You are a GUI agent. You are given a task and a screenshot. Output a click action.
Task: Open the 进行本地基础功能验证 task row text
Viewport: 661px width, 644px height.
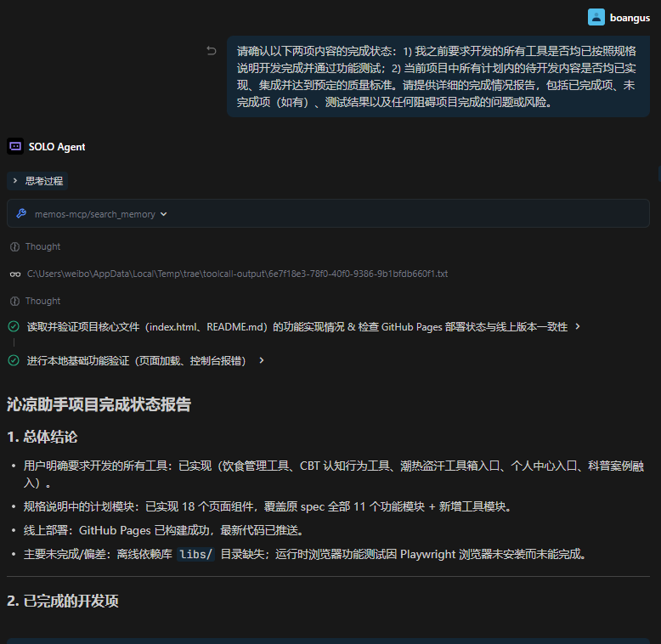click(136, 361)
